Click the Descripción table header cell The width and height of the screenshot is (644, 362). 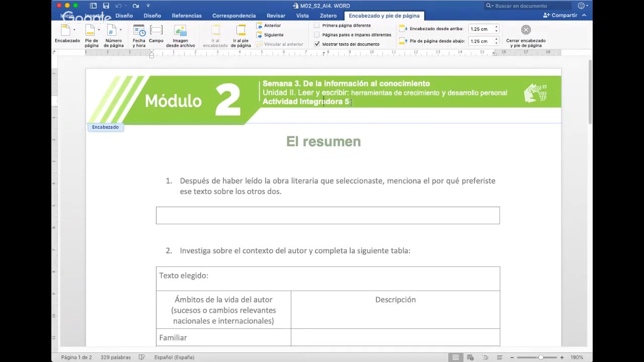[395, 310]
